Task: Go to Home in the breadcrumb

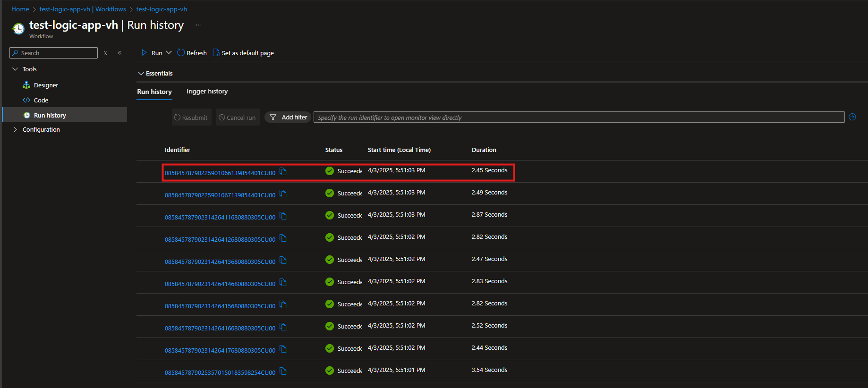Action: pos(20,9)
